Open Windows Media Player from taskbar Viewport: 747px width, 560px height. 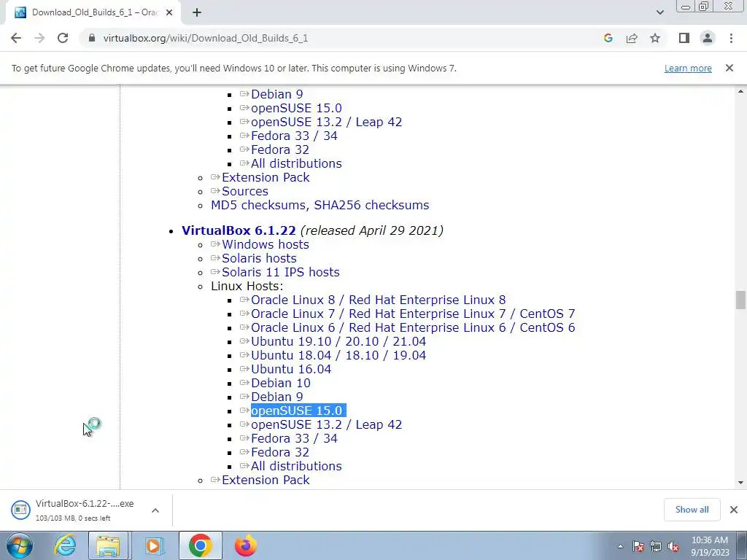pyautogui.click(x=153, y=545)
